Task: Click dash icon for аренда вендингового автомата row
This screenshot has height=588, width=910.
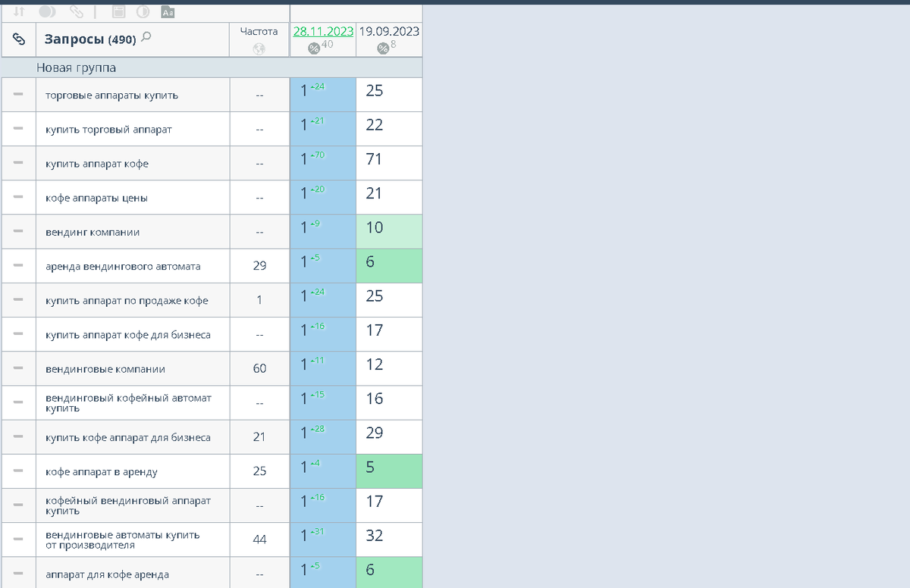Action: pyautogui.click(x=18, y=266)
